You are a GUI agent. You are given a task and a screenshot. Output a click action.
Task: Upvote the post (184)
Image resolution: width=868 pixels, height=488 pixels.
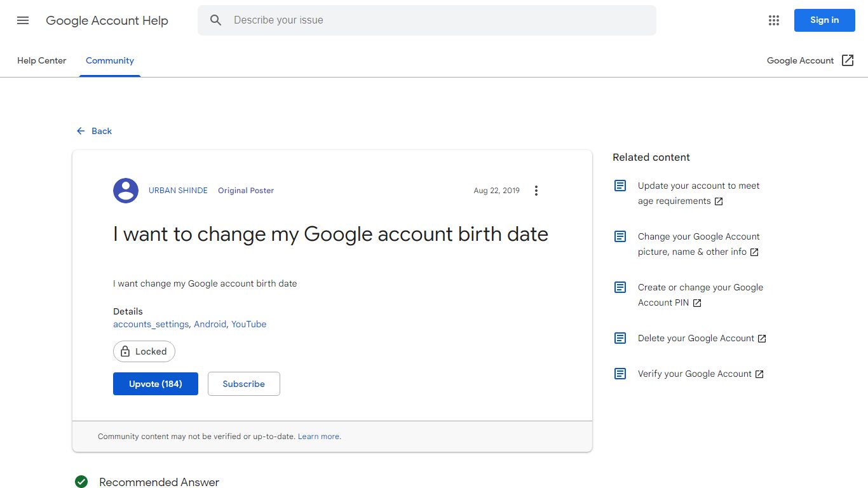click(156, 384)
